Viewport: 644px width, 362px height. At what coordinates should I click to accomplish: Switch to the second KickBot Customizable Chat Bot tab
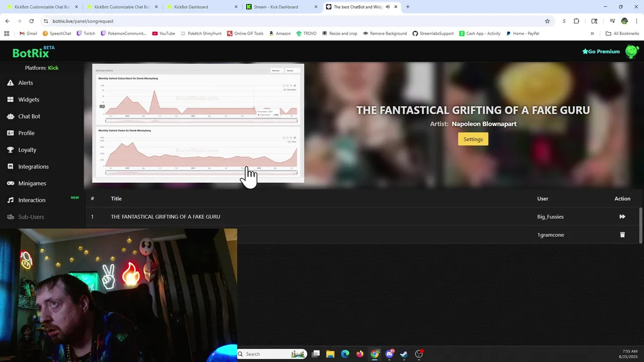tap(122, 7)
